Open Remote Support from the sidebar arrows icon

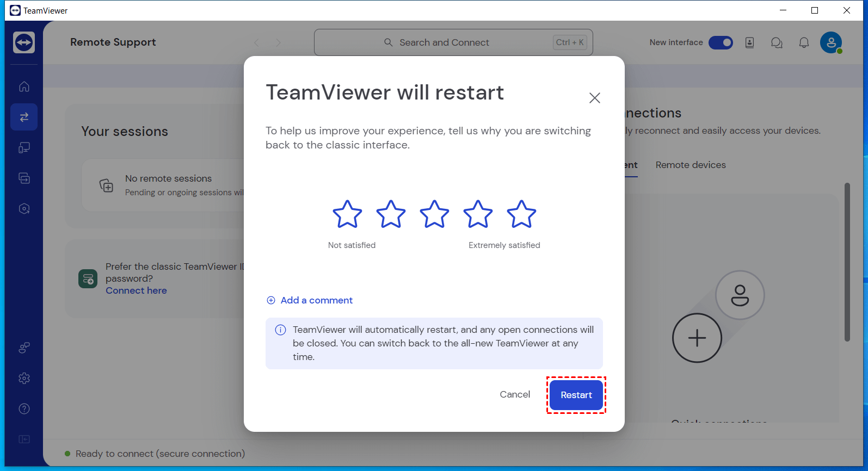click(x=24, y=117)
